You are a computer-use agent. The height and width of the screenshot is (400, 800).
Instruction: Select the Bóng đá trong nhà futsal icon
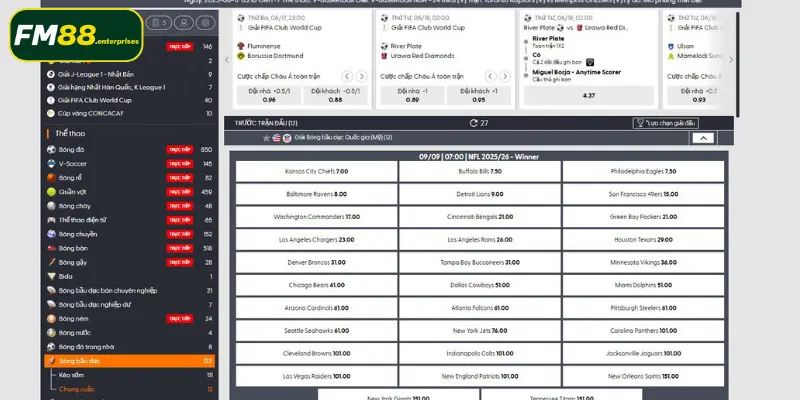pyautogui.click(x=51, y=346)
